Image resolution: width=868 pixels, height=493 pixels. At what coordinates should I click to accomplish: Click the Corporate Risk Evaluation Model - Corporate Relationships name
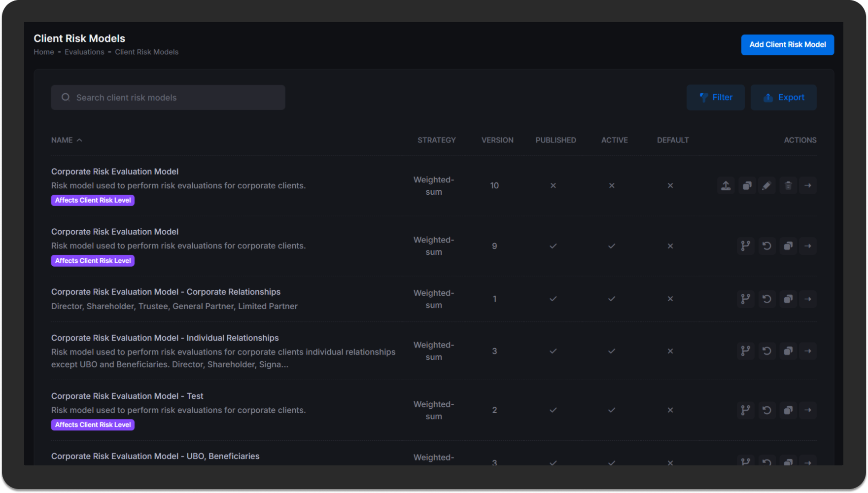coord(166,292)
